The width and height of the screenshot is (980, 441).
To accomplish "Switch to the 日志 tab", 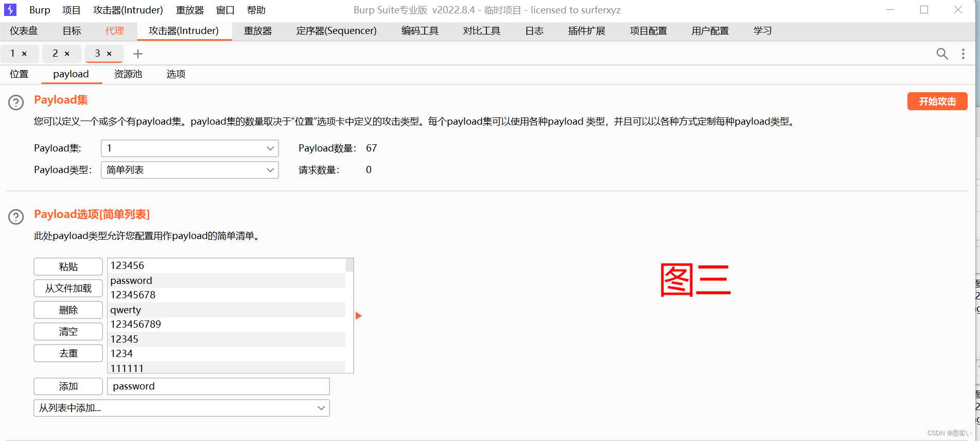I will (x=534, y=31).
